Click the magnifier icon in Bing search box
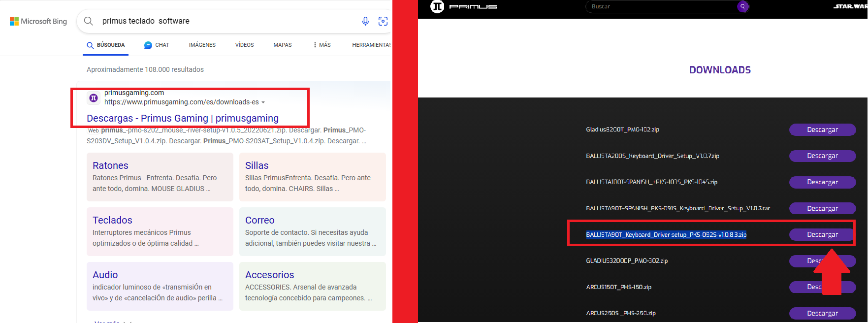 [x=89, y=21]
